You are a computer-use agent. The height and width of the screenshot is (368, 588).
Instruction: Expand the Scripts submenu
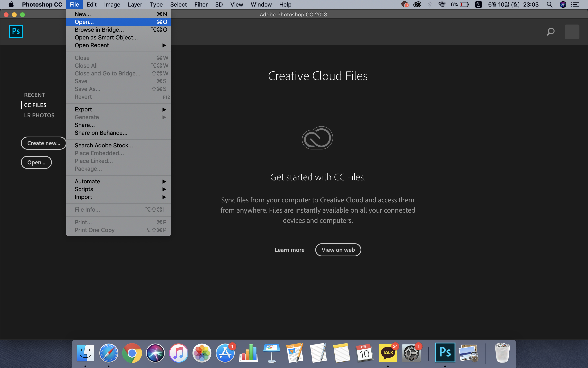(119, 189)
